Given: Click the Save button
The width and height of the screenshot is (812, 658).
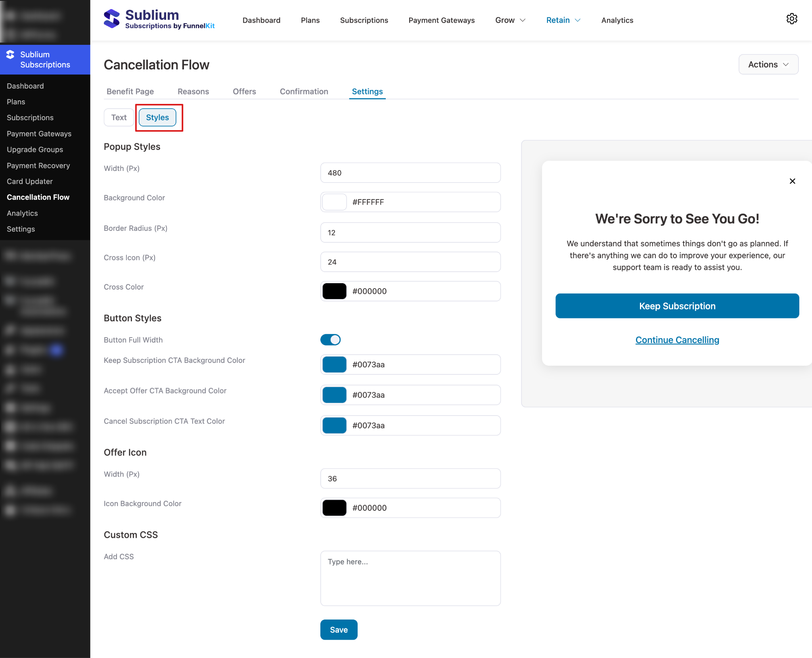Looking at the screenshot, I should tap(339, 629).
